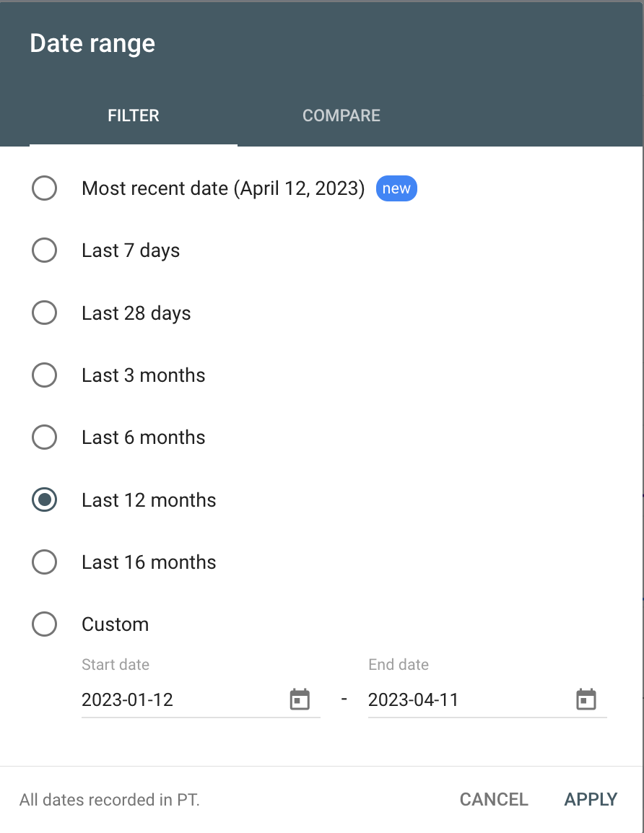
Task: Click the APPLY button
Action: click(591, 799)
